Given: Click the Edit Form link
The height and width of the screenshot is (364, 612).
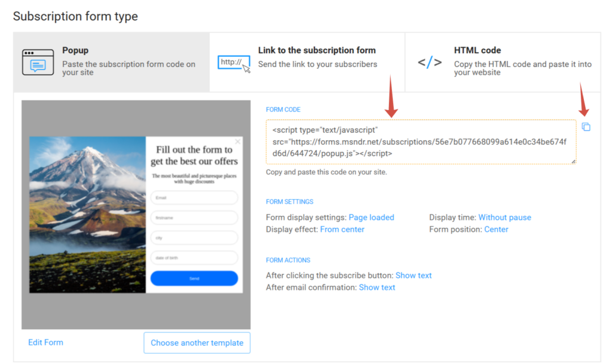Looking at the screenshot, I should point(45,342).
